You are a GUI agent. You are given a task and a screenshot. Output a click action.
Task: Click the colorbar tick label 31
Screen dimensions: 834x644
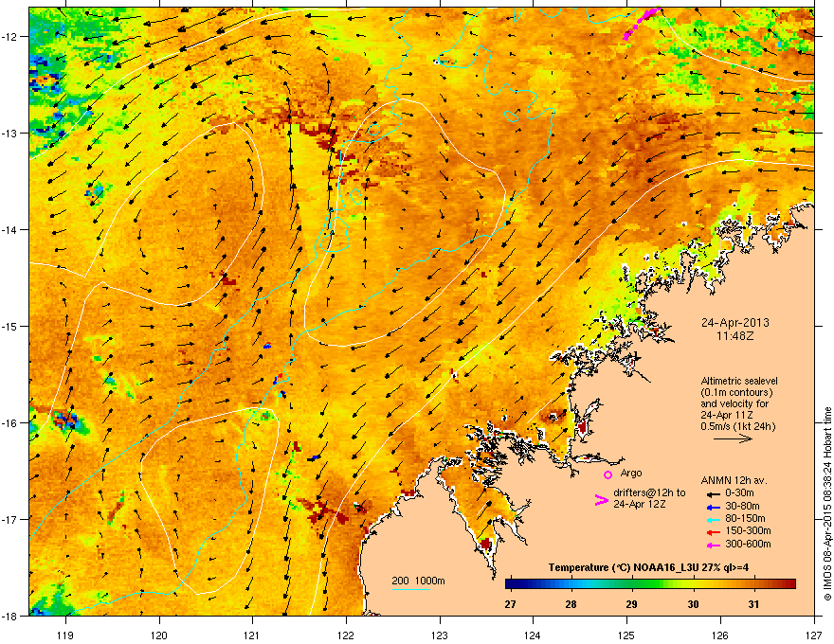(x=753, y=604)
